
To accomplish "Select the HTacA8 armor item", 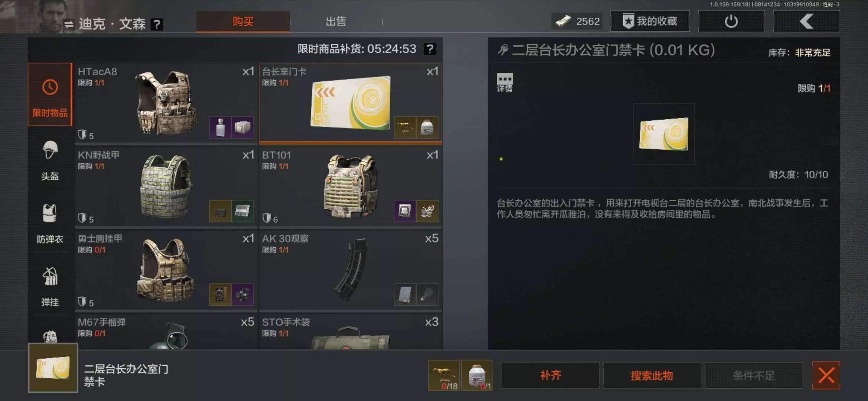I will (x=166, y=103).
